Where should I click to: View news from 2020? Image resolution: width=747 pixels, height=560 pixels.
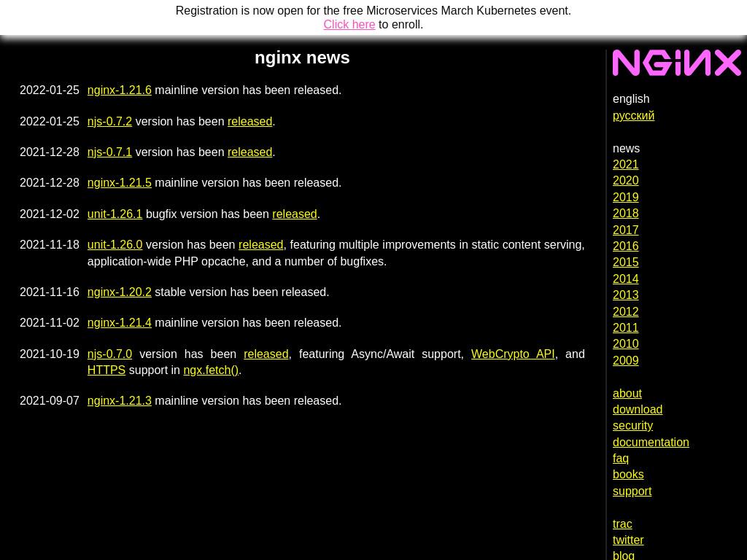tap(625, 181)
